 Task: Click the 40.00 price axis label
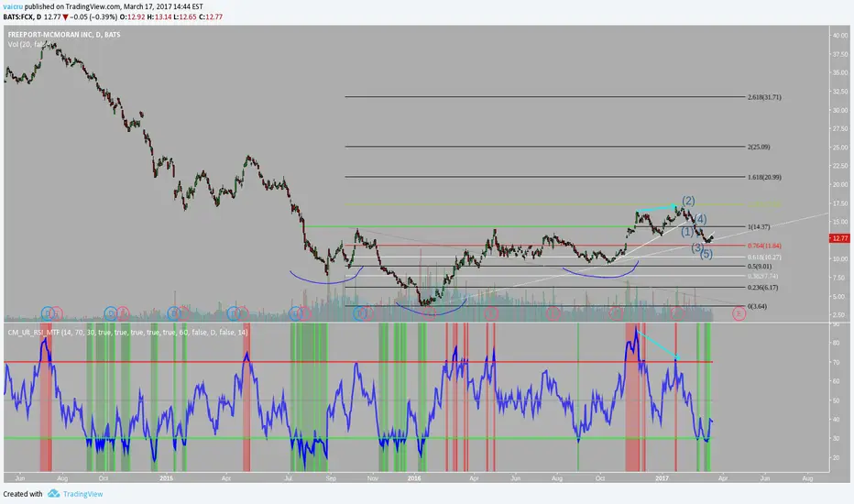click(x=840, y=35)
